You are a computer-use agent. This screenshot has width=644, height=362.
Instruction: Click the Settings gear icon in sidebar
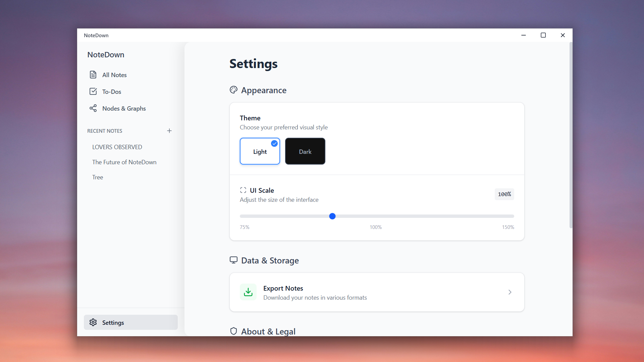tap(93, 322)
